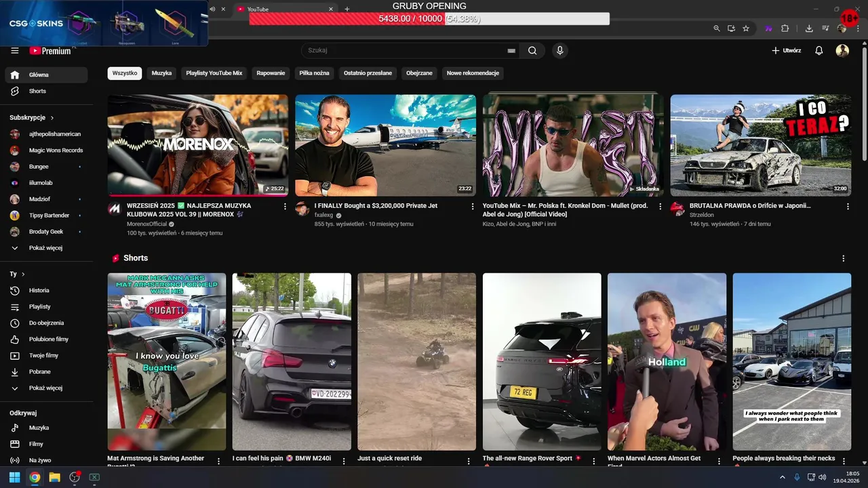Open Bungee channel in subscriptions
The height and width of the screenshot is (488, 868).
pos(46,167)
